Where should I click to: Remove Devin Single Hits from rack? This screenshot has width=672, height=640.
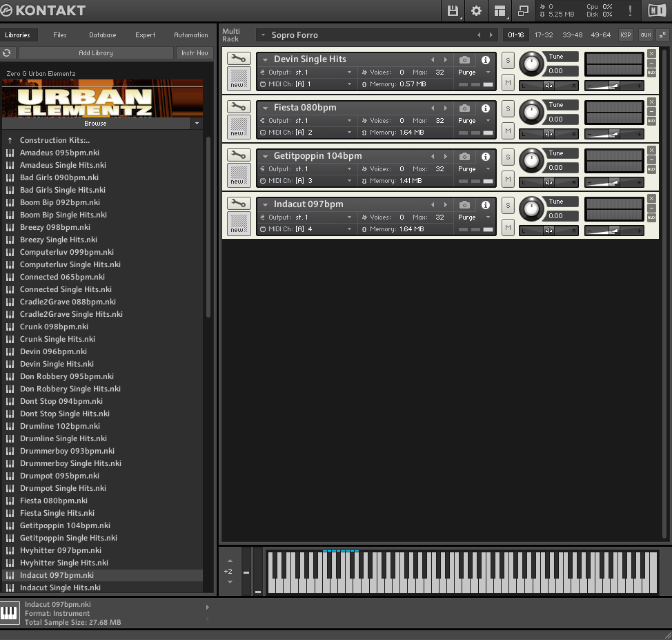point(651,54)
